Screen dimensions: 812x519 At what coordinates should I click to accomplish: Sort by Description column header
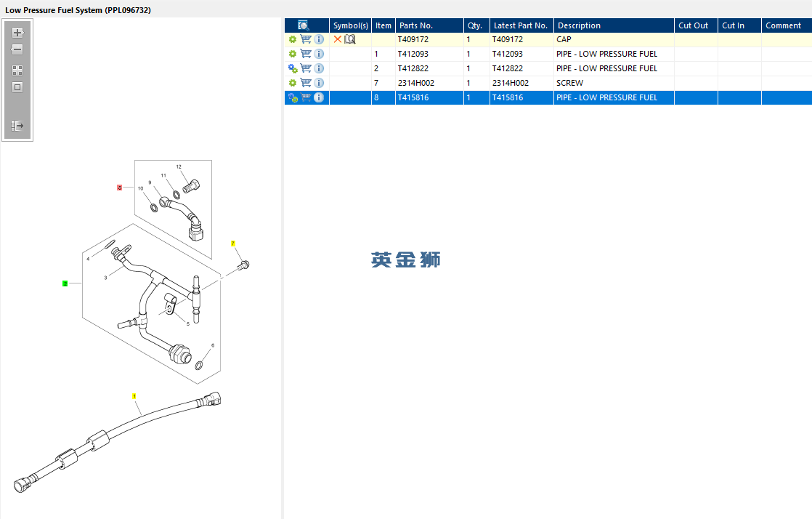click(x=614, y=25)
